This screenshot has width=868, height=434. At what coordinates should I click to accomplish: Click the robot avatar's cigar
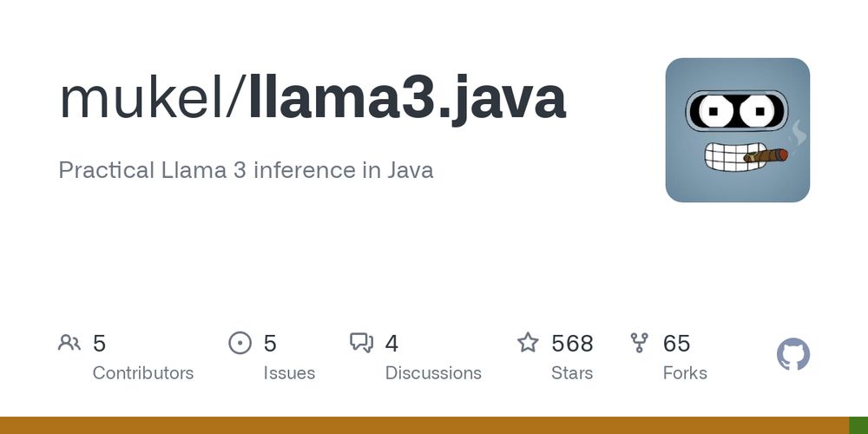point(766,155)
